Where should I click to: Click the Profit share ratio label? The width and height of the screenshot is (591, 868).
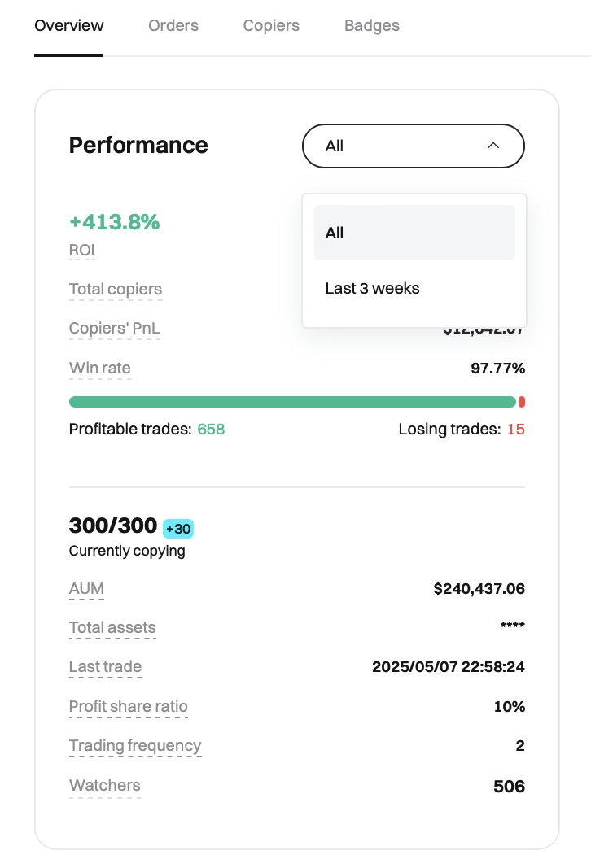129,706
